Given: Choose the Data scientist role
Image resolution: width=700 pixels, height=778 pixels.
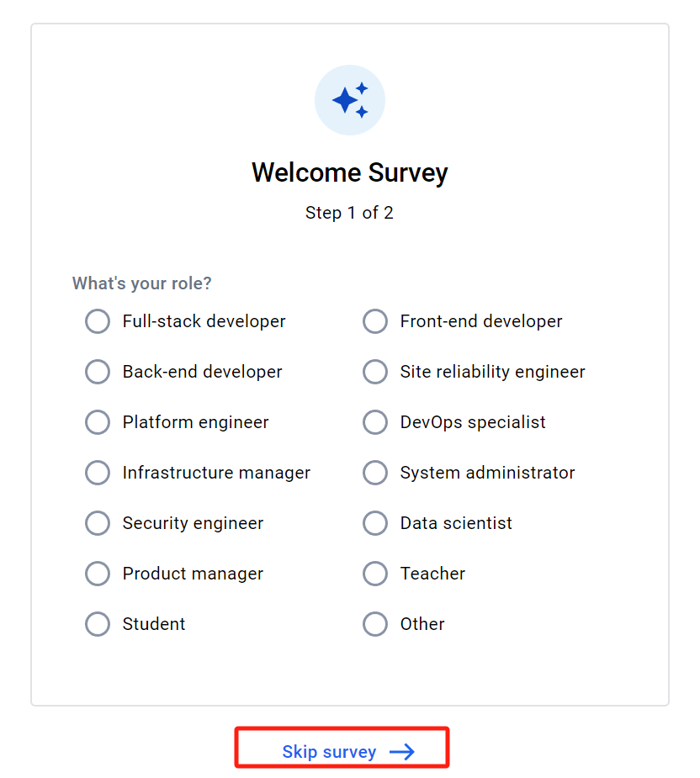Looking at the screenshot, I should [x=375, y=523].
